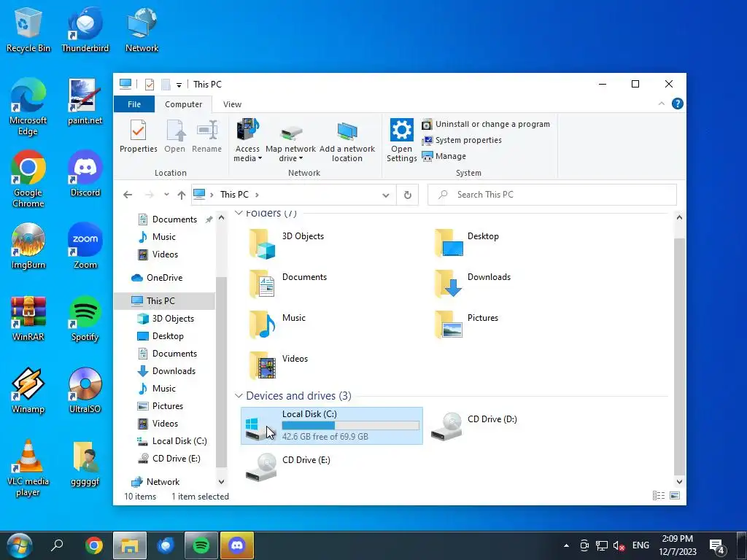Click the Search This PC field

point(551,194)
